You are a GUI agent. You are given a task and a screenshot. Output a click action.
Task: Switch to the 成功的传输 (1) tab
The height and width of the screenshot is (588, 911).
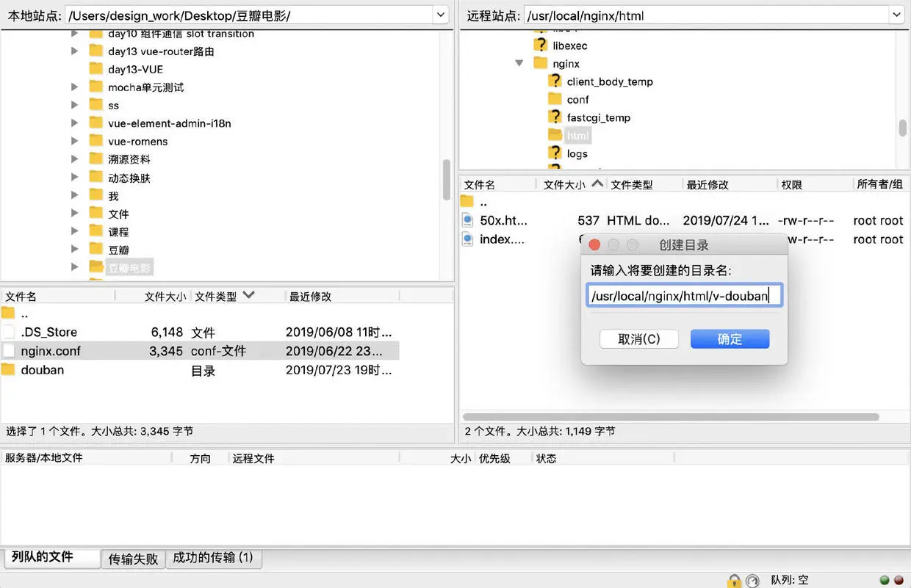213,558
